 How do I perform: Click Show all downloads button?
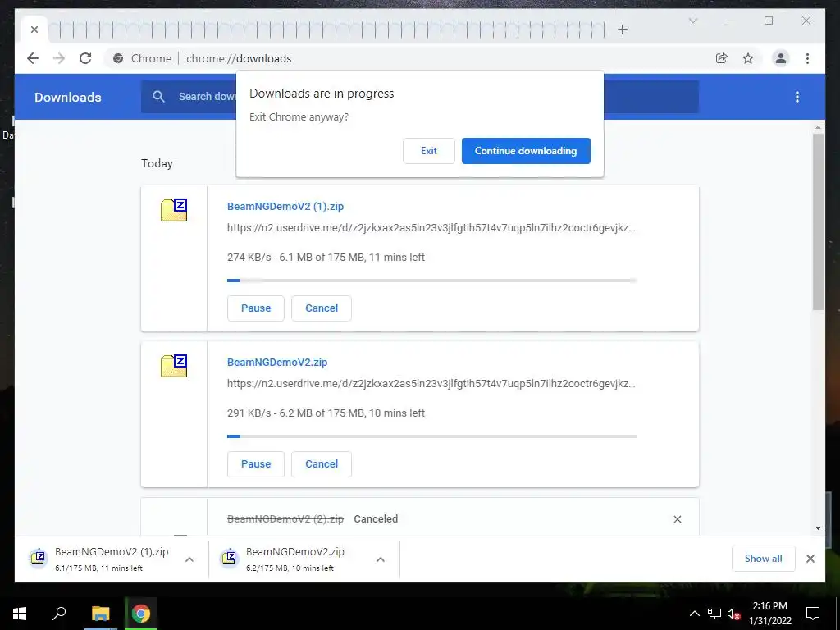click(764, 559)
